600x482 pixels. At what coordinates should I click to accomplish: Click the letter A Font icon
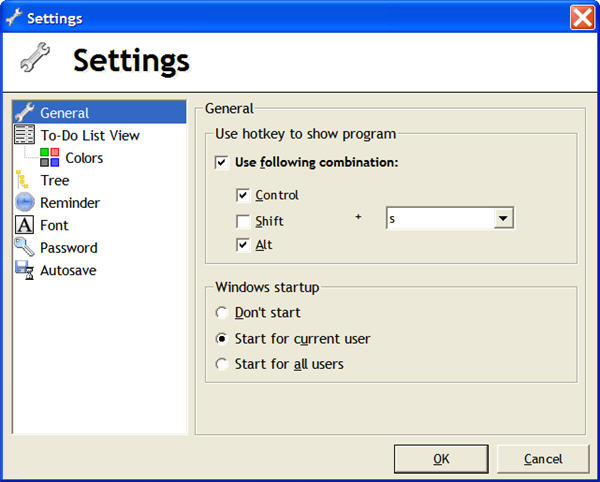(x=24, y=225)
